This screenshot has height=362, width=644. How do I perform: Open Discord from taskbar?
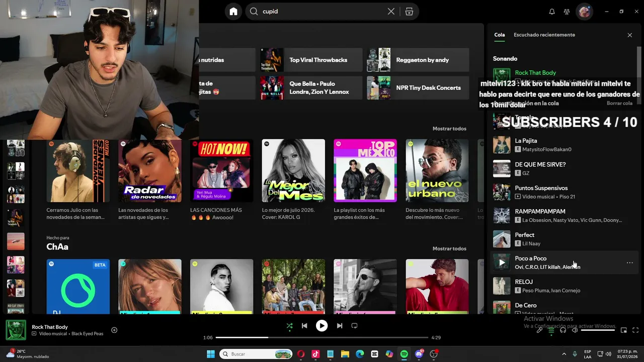point(419,354)
